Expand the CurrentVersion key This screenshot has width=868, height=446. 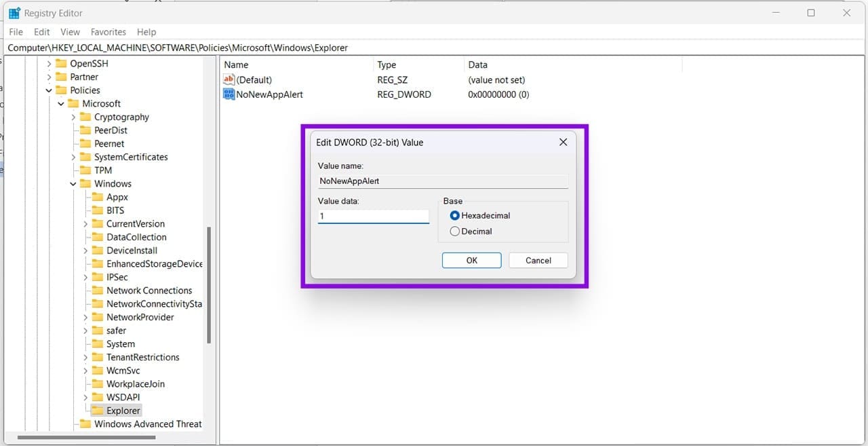point(85,224)
